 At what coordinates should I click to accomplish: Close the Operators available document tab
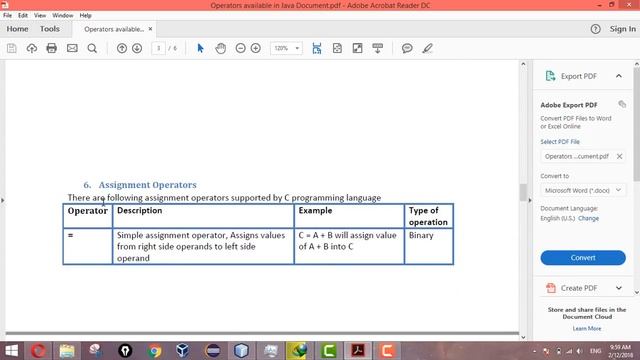coord(150,29)
